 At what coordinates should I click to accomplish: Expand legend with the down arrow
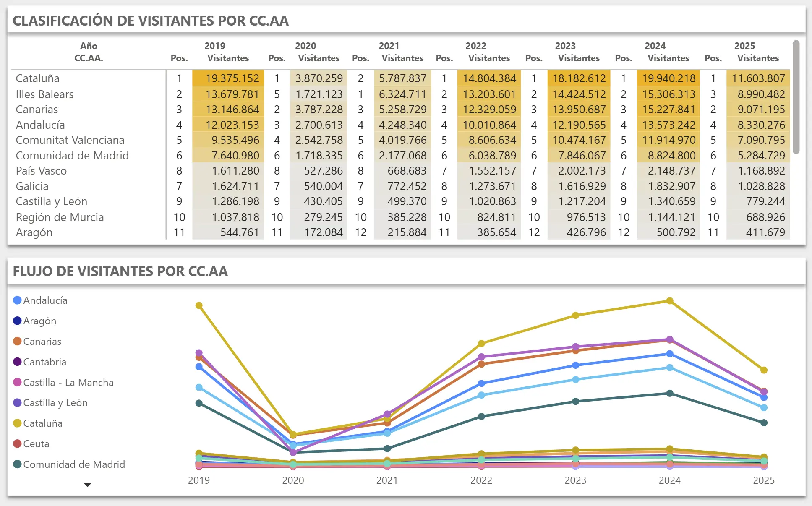(87, 485)
